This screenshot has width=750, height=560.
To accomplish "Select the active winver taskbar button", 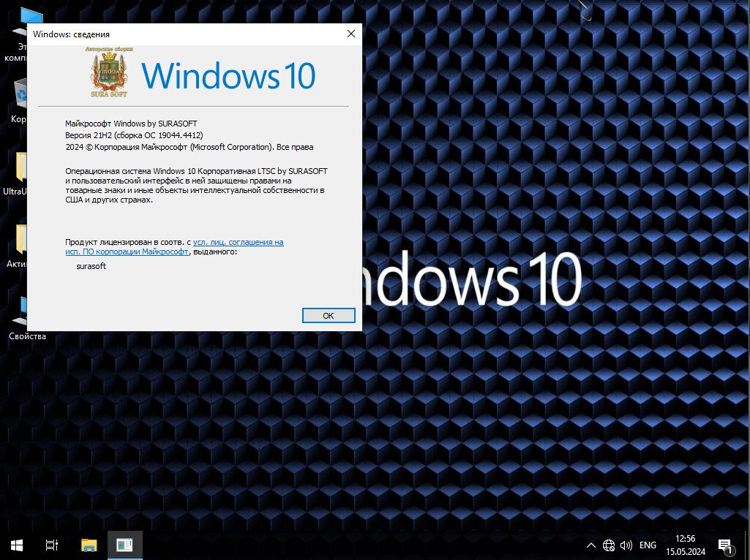I will pos(124,545).
